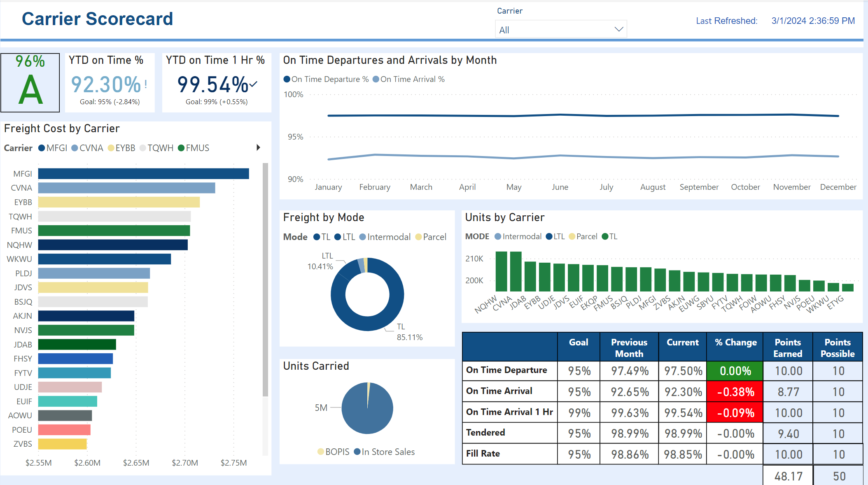Screen dimensions: 868x485
Task: Click the green 0.00% change cell
Action: pyautogui.click(x=735, y=371)
